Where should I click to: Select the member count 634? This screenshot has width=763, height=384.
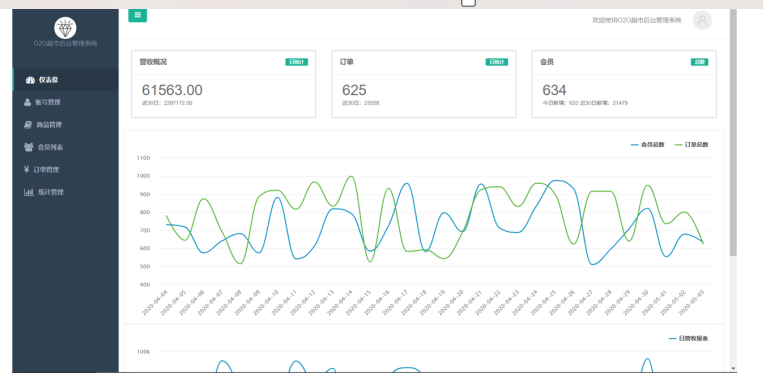tap(554, 90)
